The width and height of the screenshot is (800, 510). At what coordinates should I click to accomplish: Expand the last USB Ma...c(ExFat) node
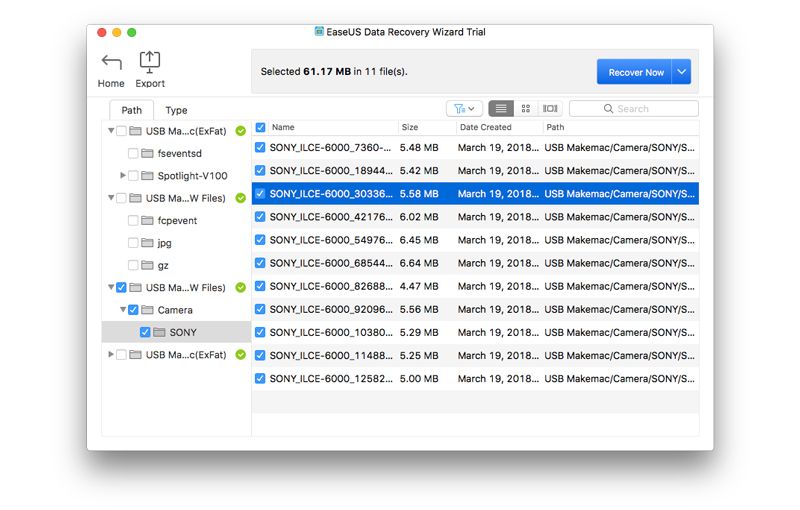tap(111, 354)
